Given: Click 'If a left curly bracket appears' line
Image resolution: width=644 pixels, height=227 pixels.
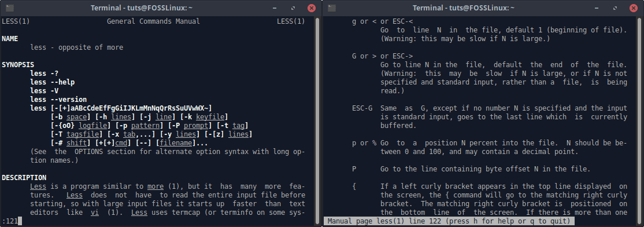Looking at the screenshot, I should (504, 186).
